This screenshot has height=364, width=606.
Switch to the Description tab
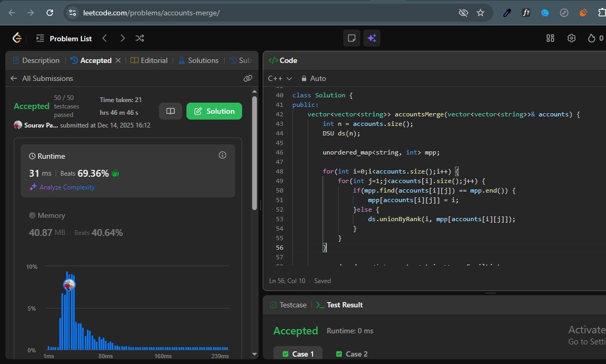[x=37, y=60]
